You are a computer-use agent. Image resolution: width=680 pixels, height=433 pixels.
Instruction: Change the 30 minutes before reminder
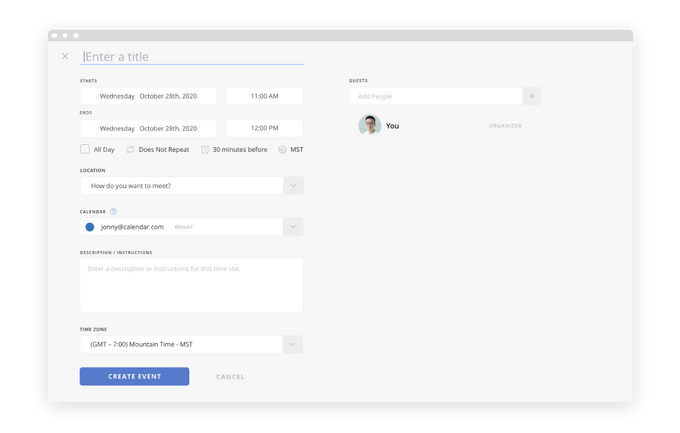click(x=240, y=150)
